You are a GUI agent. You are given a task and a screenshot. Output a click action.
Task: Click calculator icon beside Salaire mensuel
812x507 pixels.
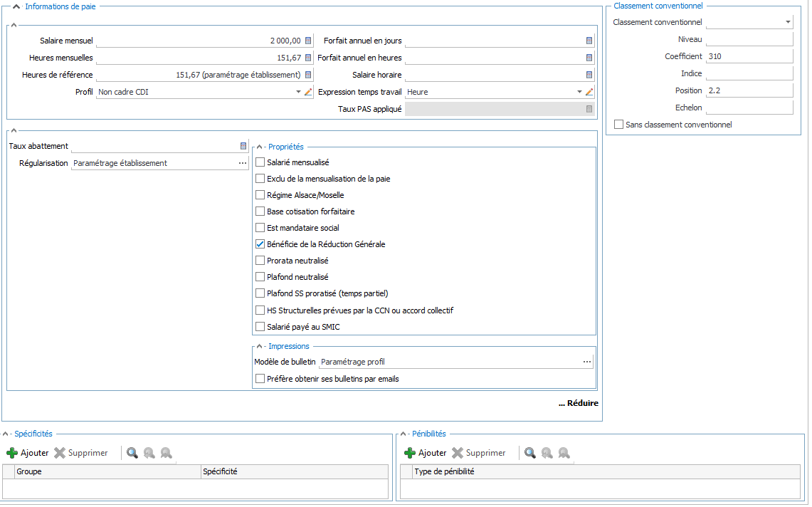pyautogui.click(x=308, y=41)
